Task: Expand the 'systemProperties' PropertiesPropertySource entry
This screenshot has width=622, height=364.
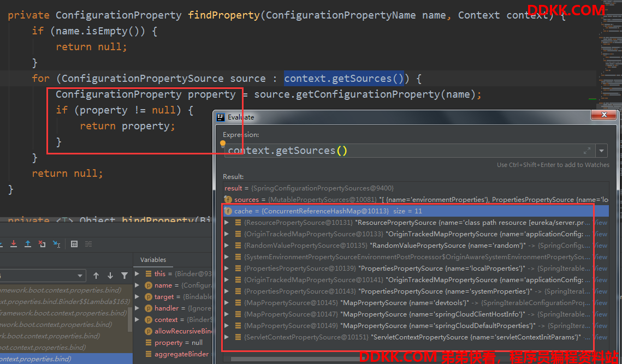Action: pyautogui.click(x=227, y=291)
